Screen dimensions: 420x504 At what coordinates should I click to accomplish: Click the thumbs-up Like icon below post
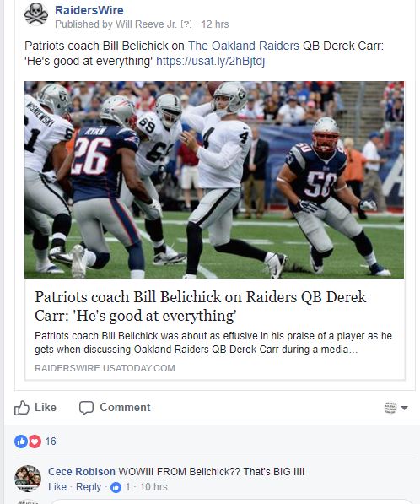22,408
